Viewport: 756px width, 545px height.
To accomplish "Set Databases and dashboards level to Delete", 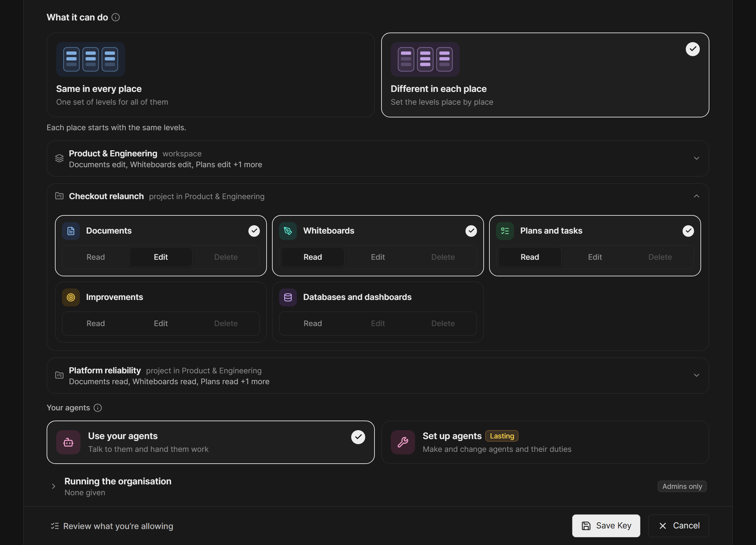I will click(443, 324).
